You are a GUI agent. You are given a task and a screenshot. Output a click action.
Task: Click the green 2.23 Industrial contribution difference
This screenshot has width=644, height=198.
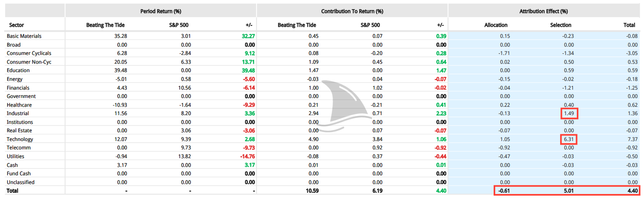click(x=441, y=114)
